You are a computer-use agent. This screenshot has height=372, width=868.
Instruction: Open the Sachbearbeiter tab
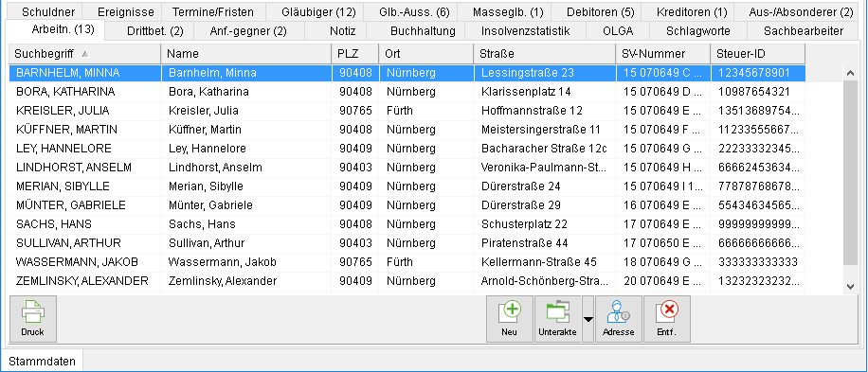[804, 31]
